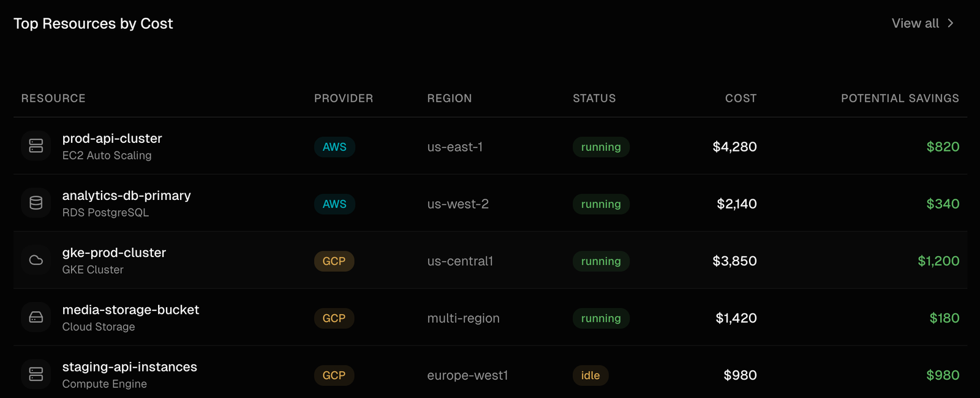This screenshot has width=980, height=398.
Task: Select the AWS badge on prod-api-cluster row
Action: coord(334,147)
